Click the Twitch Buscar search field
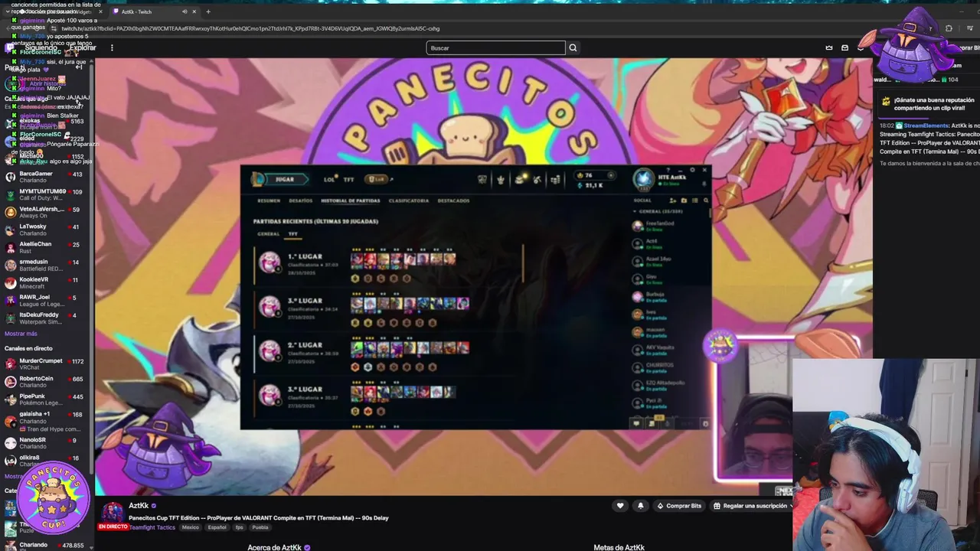The height and width of the screenshot is (551, 980). (495, 47)
